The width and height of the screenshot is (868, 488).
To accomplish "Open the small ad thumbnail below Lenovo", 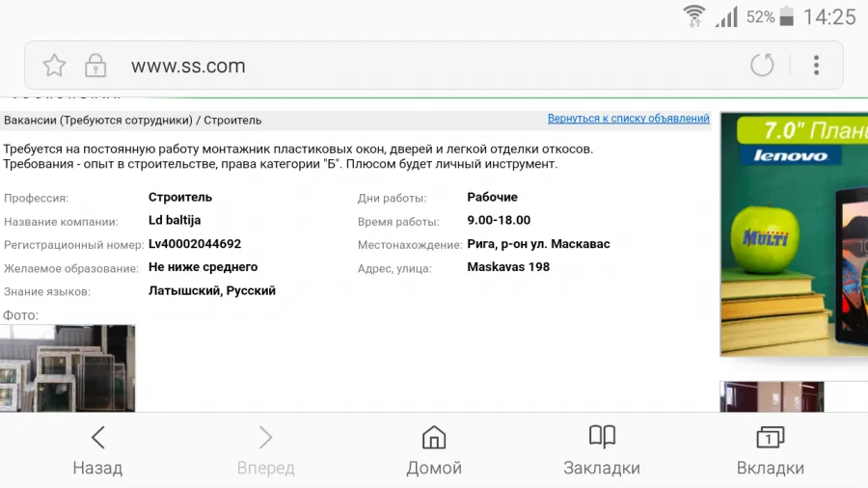I will pyautogui.click(x=772, y=396).
